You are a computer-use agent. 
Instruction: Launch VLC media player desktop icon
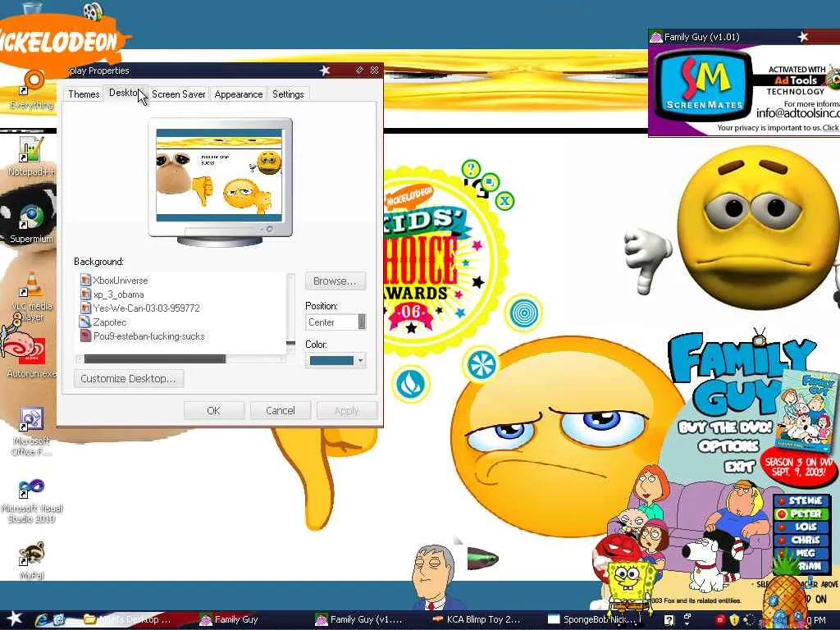point(31,296)
